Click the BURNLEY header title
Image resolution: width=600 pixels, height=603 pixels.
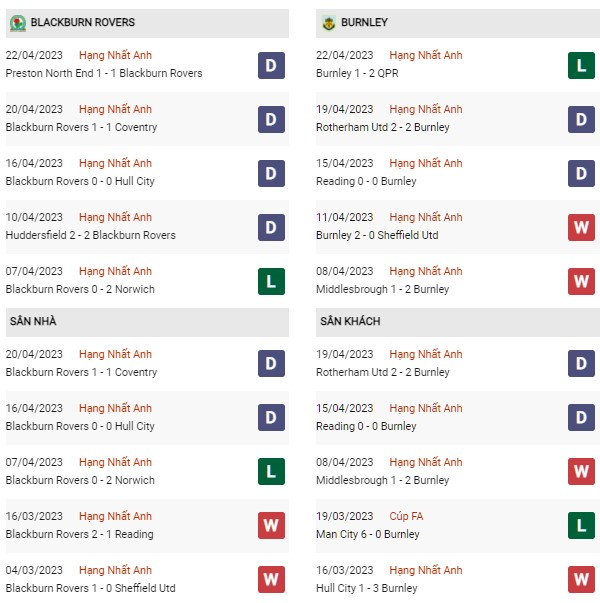click(364, 22)
